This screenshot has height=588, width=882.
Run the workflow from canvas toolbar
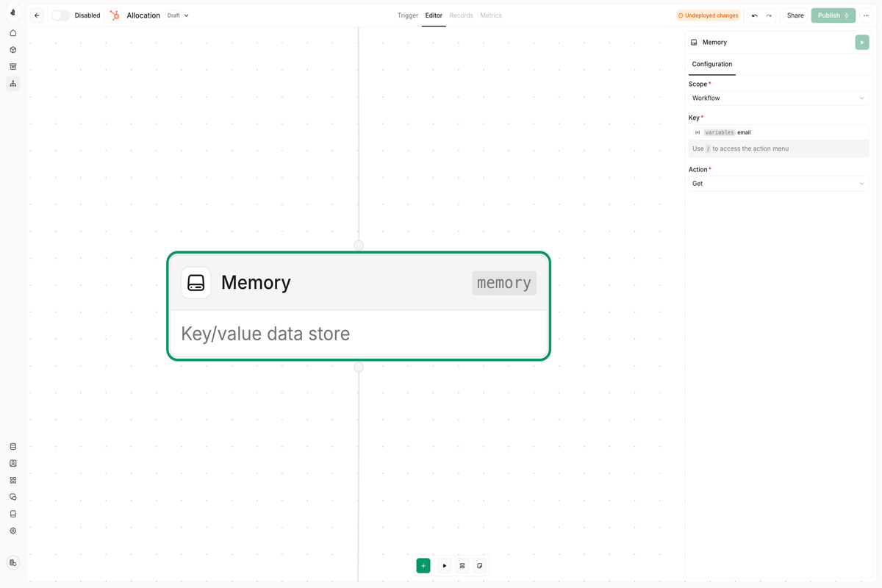pos(445,566)
